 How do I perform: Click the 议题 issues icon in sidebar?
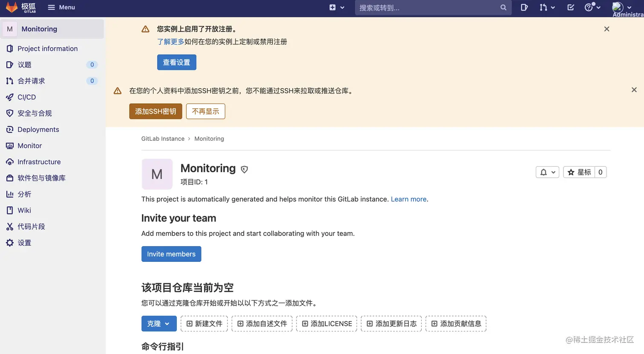coord(10,65)
